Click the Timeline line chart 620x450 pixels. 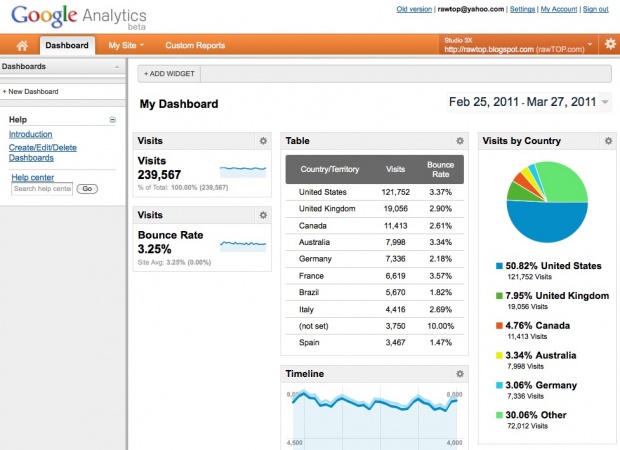(x=374, y=419)
